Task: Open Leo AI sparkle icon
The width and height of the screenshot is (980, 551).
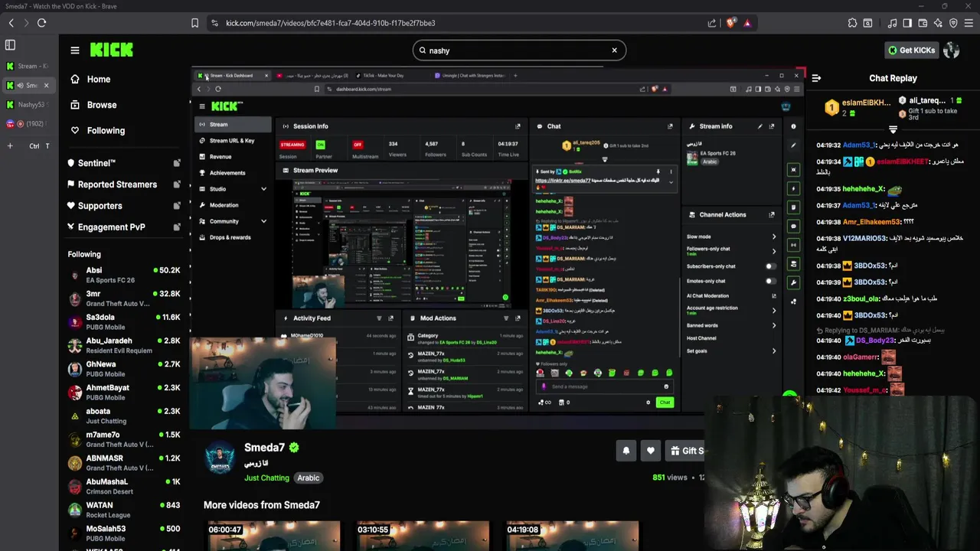Action: (x=938, y=23)
